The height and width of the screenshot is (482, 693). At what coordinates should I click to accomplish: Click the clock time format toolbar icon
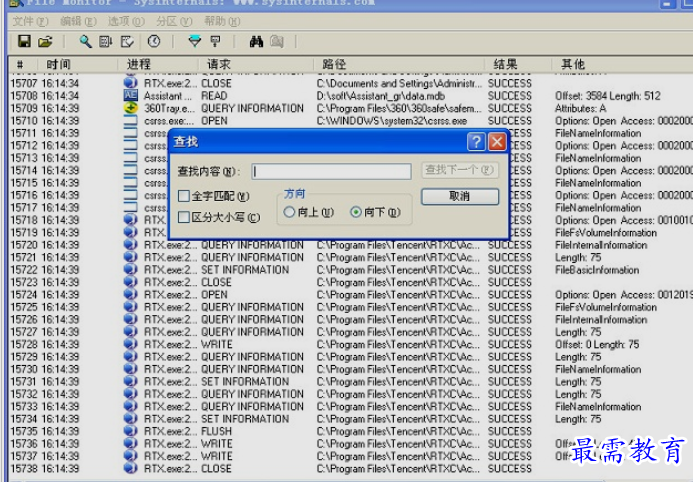(154, 41)
